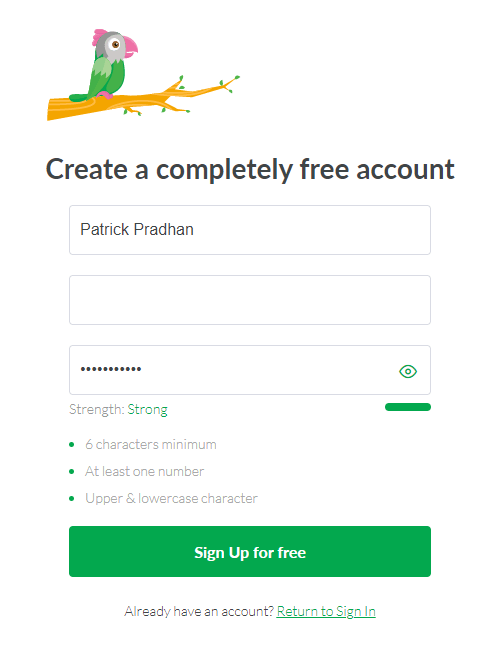The image size is (500, 660).
Task: Click "Upper & lowercase character" requirement
Action: click(171, 498)
